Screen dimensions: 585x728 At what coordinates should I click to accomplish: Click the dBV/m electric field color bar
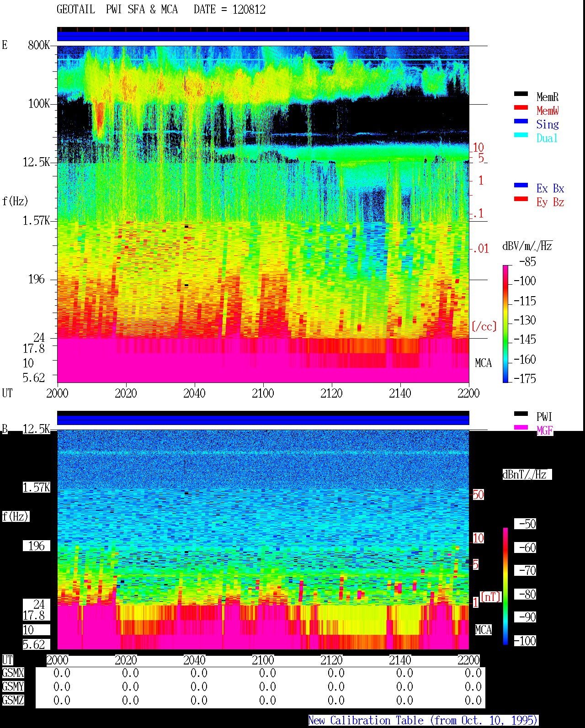[x=505, y=324]
